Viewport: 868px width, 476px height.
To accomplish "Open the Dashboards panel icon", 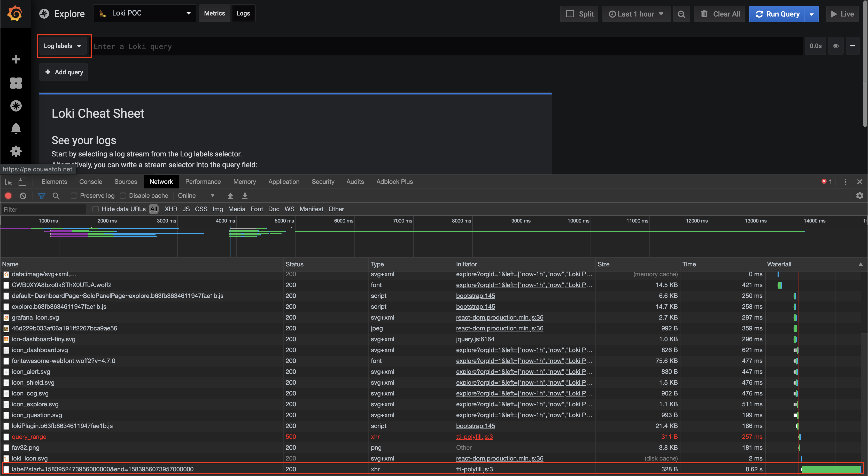I will (x=16, y=83).
